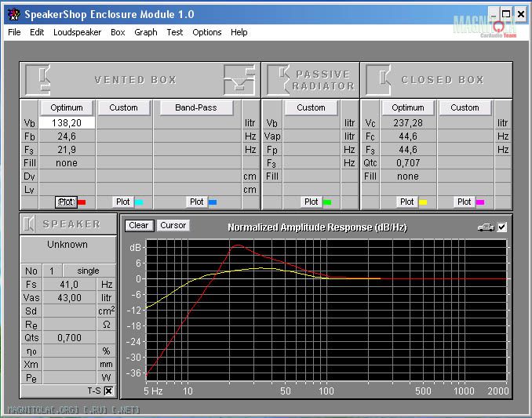The width and height of the screenshot is (532, 418).
Task: Select the Vb field showing 138,20
Action: [x=67, y=122]
